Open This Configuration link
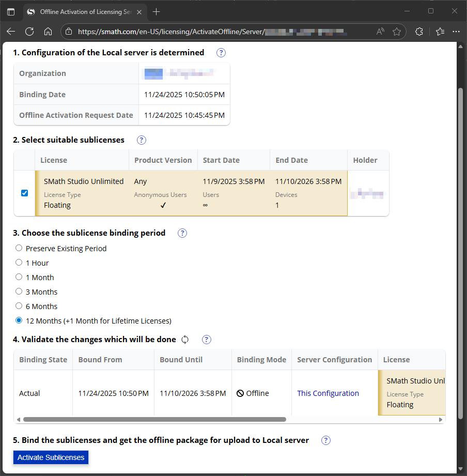 click(328, 393)
